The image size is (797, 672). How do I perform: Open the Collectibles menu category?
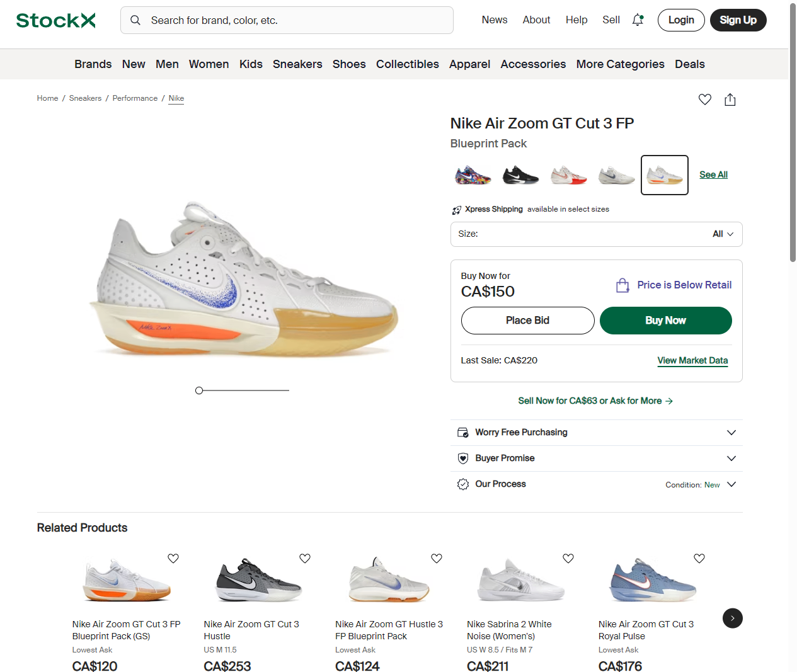(407, 64)
